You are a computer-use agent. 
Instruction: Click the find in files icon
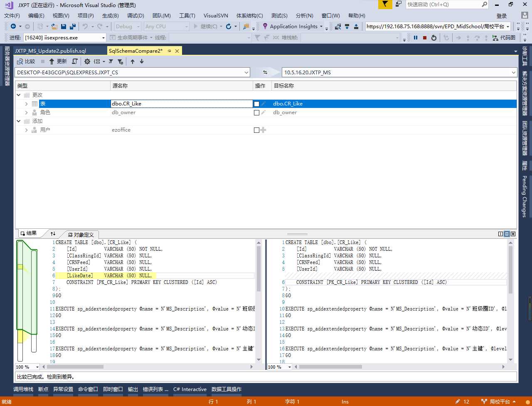(246, 26)
